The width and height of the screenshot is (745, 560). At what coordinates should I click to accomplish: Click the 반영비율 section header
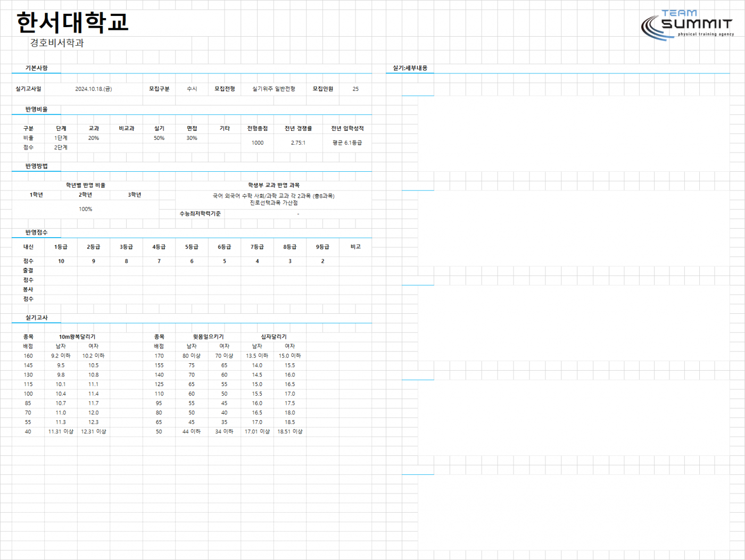click(36, 109)
